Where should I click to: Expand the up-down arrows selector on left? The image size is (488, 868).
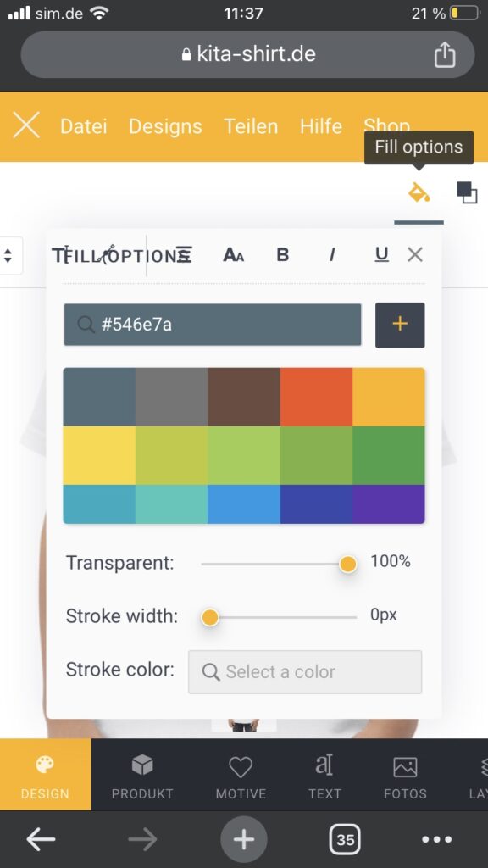tap(8, 256)
